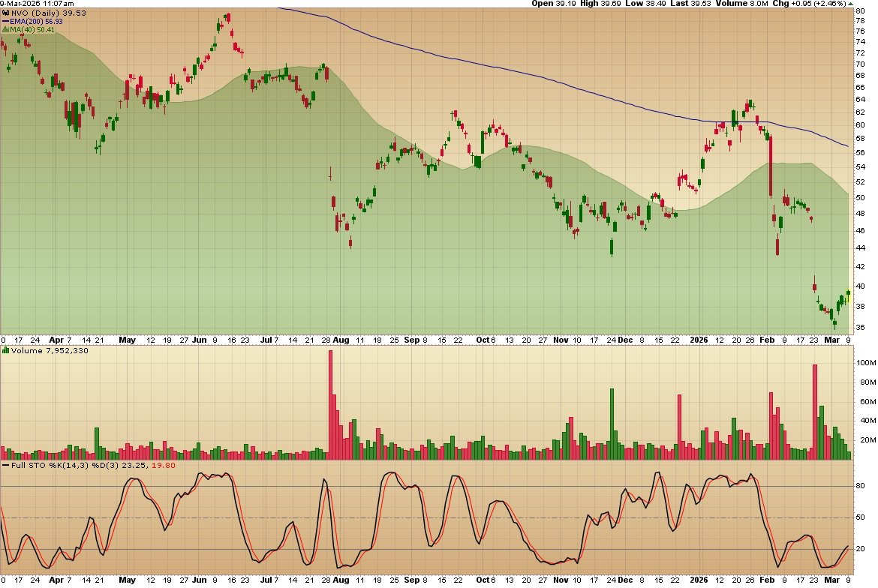
Task: Click the "Low 38.49" header value
Action: 645,3
